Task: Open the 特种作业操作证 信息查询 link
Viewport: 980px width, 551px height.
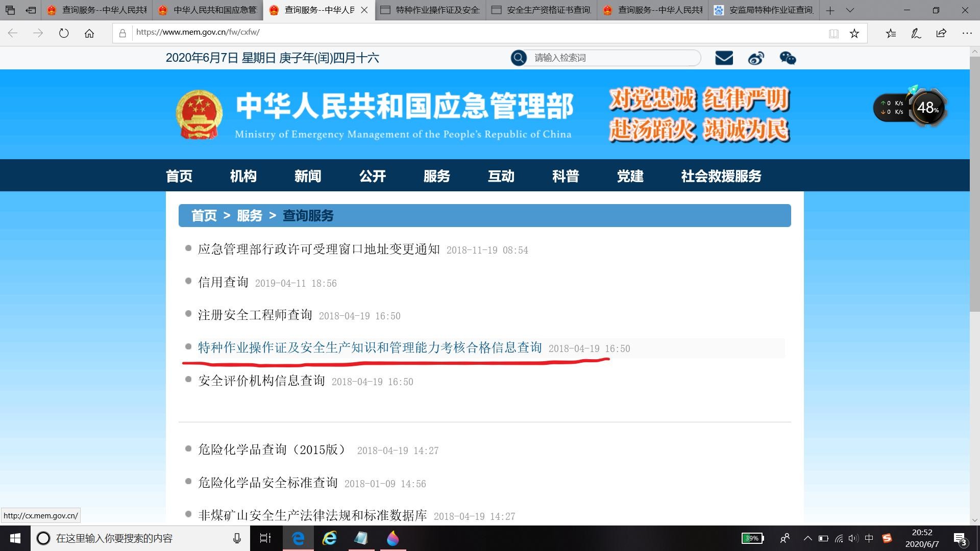Action: (370, 348)
